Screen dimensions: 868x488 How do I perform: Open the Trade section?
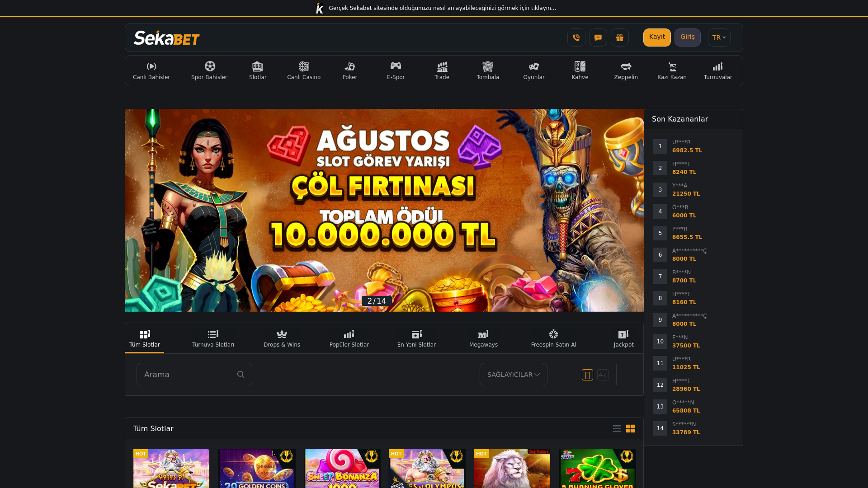tap(442, 71)
